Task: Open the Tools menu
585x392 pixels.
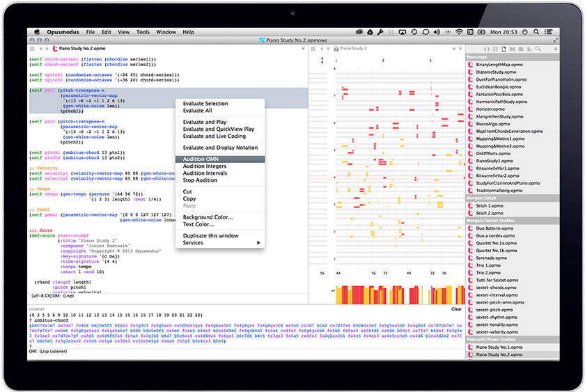Action: (x=143, y=32)
